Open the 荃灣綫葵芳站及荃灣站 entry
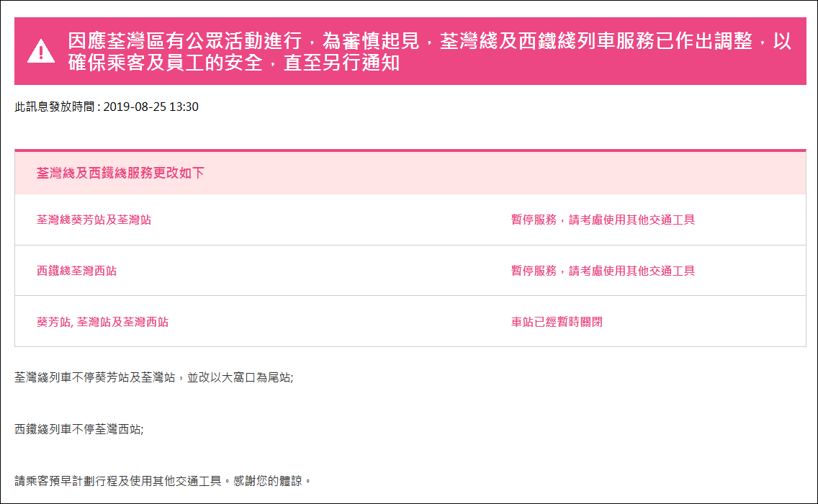The height and width of the screenshot is (504, 818). [x=94, y=220]
